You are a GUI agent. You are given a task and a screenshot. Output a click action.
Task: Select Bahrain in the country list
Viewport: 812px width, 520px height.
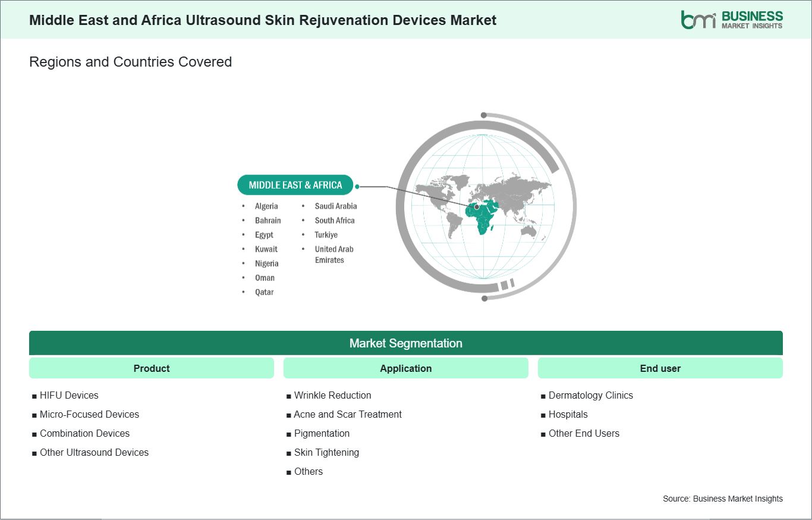point(268,220)
